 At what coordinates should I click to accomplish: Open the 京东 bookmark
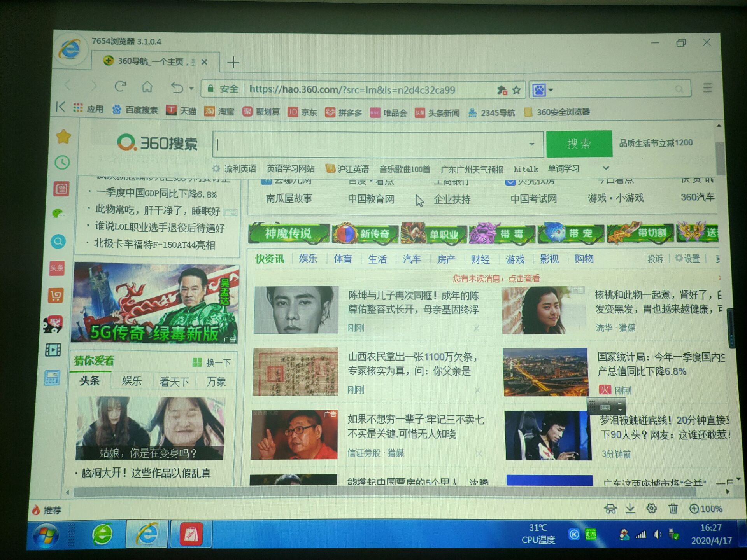pyautogui.click(x=302, y=112)
